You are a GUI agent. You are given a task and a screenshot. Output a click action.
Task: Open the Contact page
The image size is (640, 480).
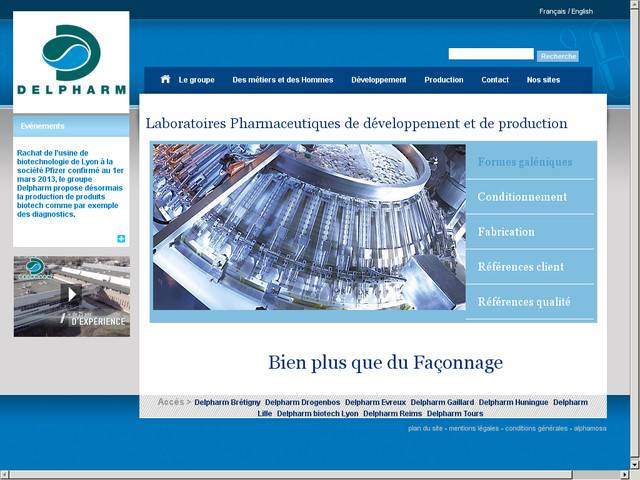click(495, 80)
